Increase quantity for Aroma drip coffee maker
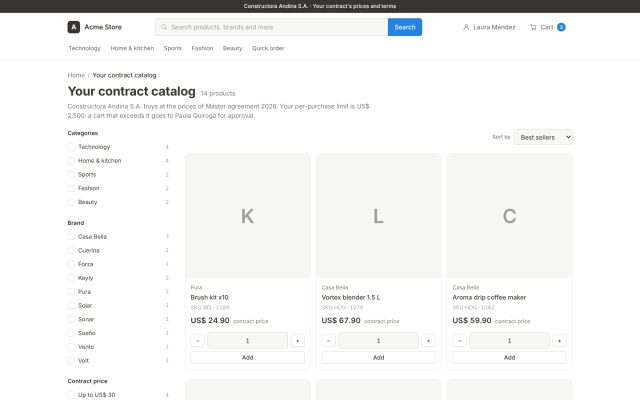640x400 pixels. pyautogui.click(x=559, y=340)
